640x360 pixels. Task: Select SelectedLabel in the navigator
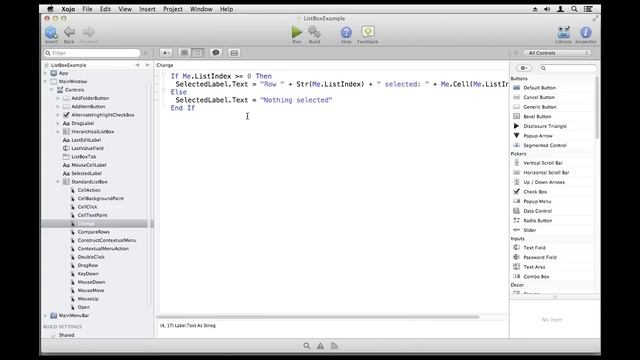coord(87,173)
